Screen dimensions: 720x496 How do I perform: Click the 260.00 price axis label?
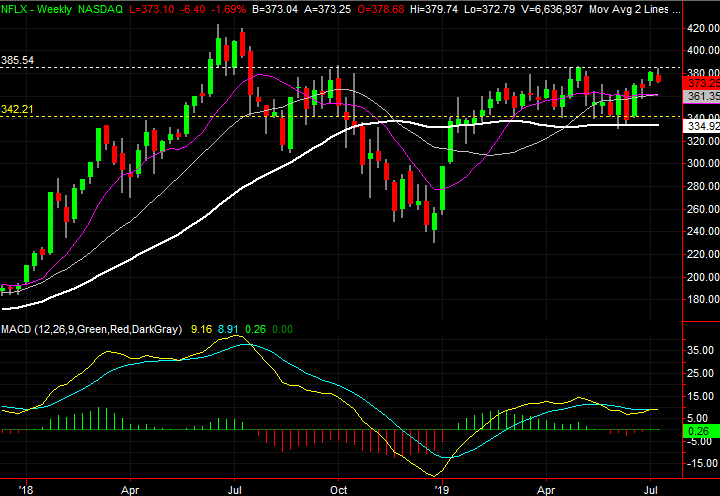[x=703, y=209]
